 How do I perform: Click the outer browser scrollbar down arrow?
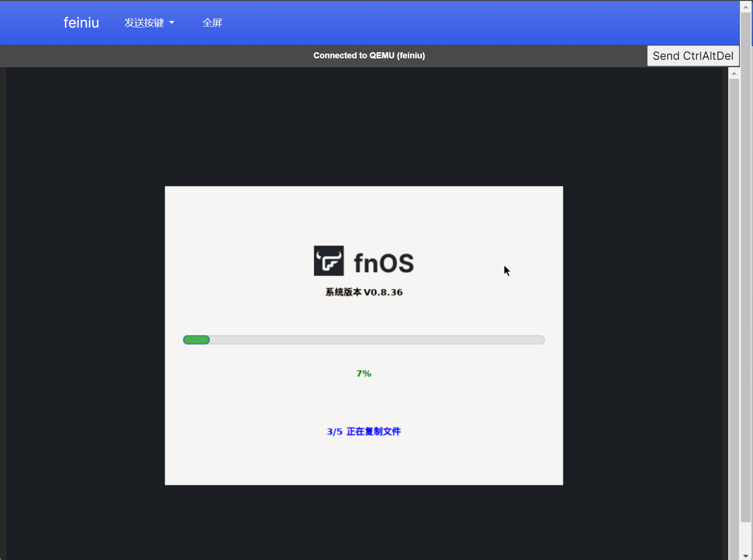coord(746,555)
